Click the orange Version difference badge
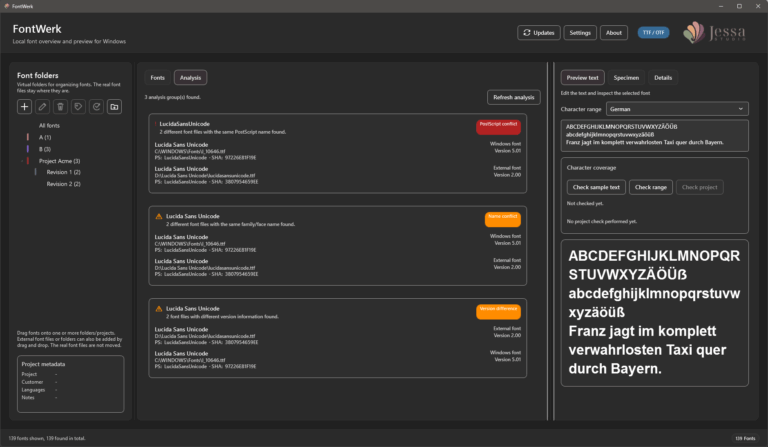 (498, 311)
